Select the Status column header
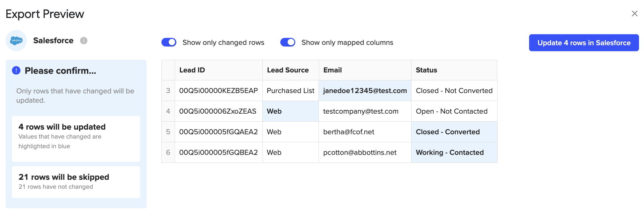Viewport: 644px width, 216px height. (454, 70)
